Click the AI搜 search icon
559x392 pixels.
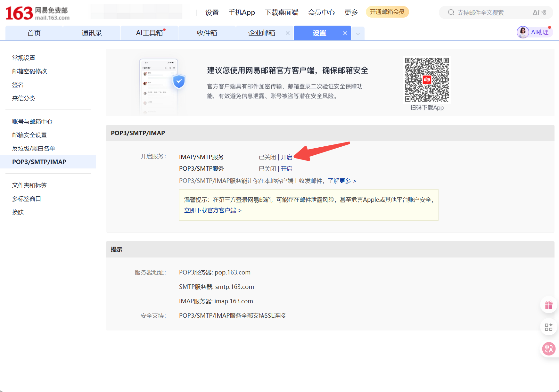click(x=539, y=12)
